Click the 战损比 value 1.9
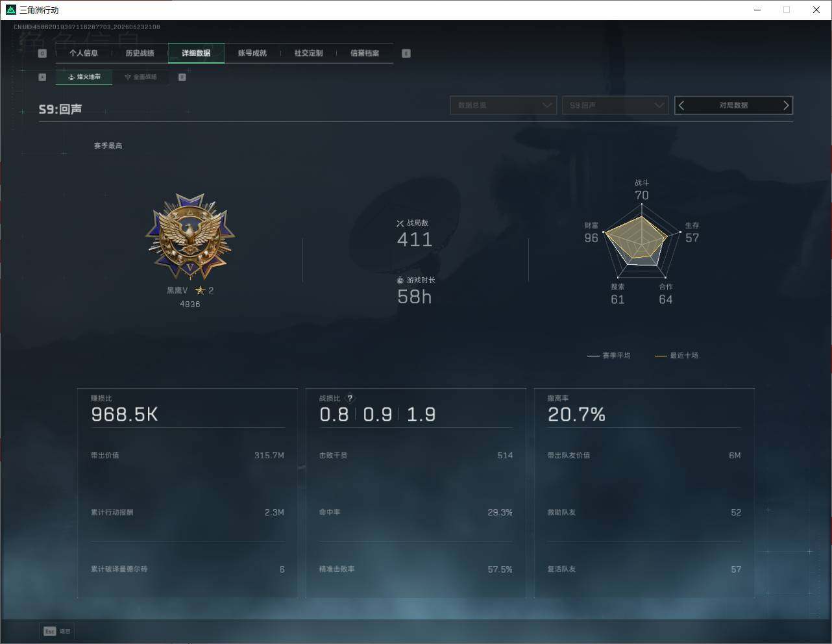Image resolution: width=832 pixels, height=644 pixels. click(x=421, y=415)
